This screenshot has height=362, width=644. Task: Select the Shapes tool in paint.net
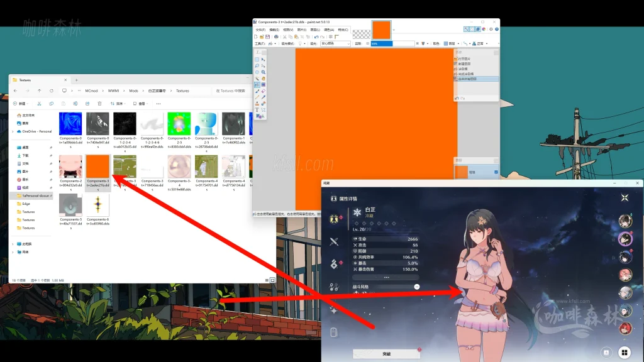(x=258, y=116)
